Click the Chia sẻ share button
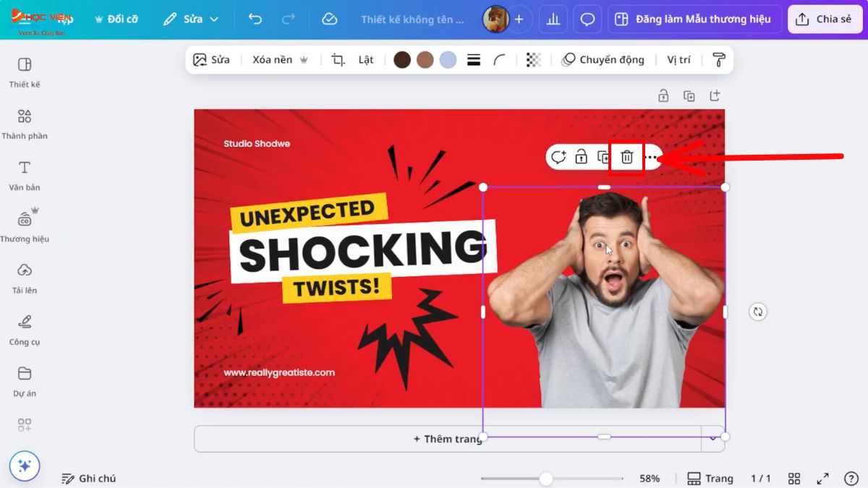The width and height of the screenshot is (868, 488). (x=825, y=20)
